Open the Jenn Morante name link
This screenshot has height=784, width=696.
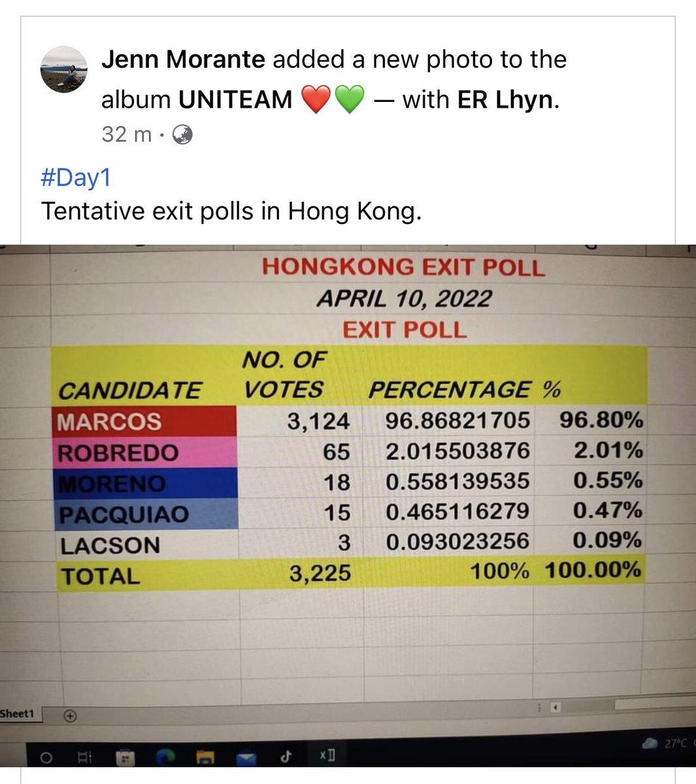(x=183, y=59)
